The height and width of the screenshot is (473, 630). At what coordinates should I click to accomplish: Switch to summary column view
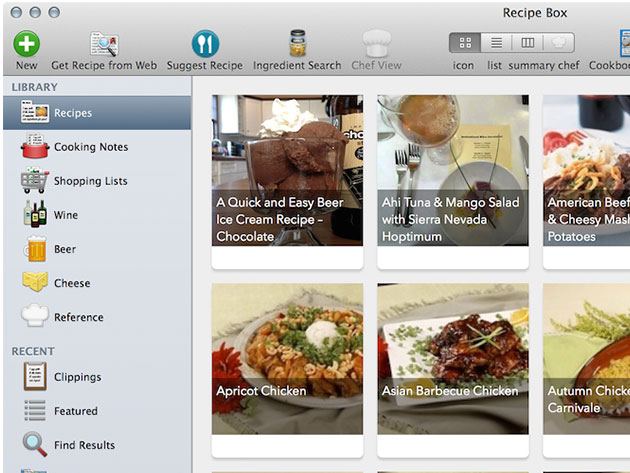[x=528, y=43]
